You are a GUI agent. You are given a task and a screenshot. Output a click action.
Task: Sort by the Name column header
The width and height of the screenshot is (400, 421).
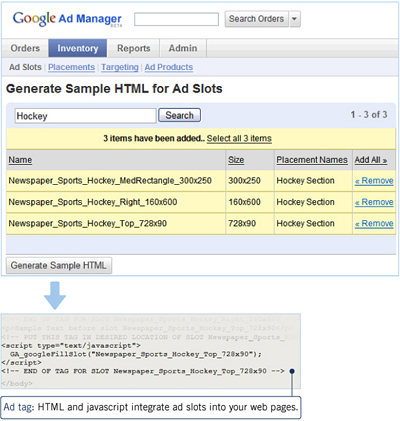coord(20,160)
